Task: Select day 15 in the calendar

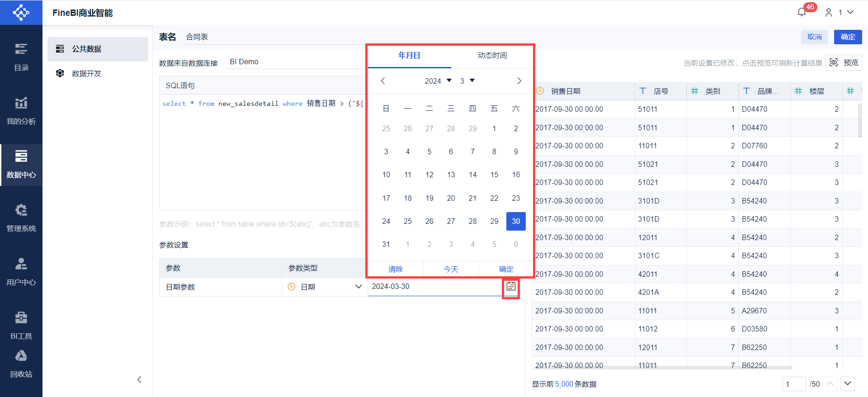Action: point(494,175)
